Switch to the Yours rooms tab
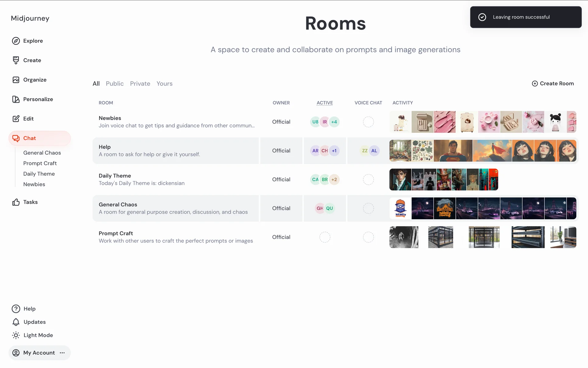This screenshot has width=588, height=368. [164, 84]
